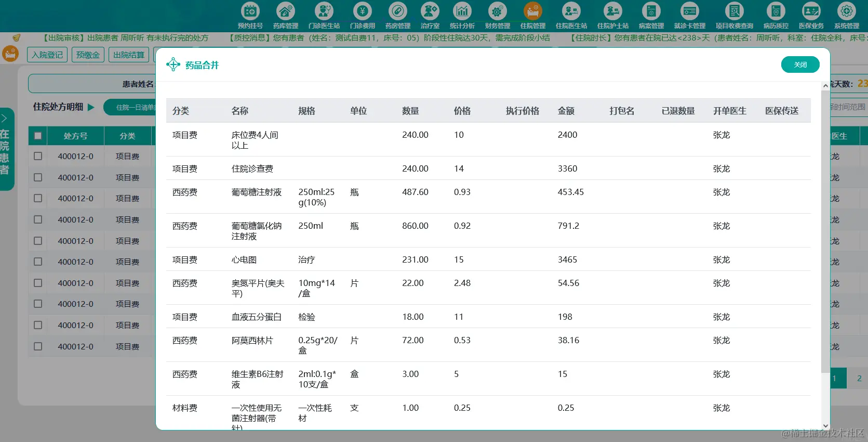Viewport: 868px width, 442px height.
Task: Open the 出院结算 tab
Action: click(128, 55)
